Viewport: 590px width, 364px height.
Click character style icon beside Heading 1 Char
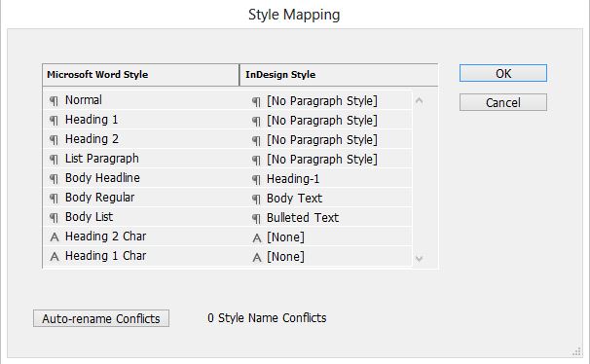[x=55, y=257]
